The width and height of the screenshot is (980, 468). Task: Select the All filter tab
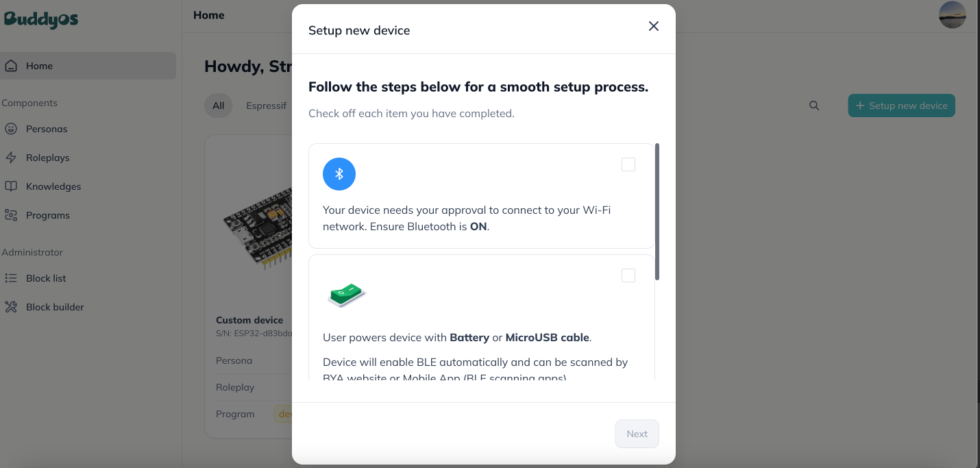click(x=219, y=106)
